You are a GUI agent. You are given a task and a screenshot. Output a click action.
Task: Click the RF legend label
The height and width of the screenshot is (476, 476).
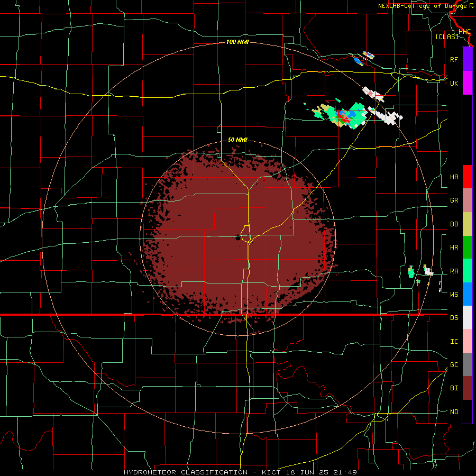454,59
